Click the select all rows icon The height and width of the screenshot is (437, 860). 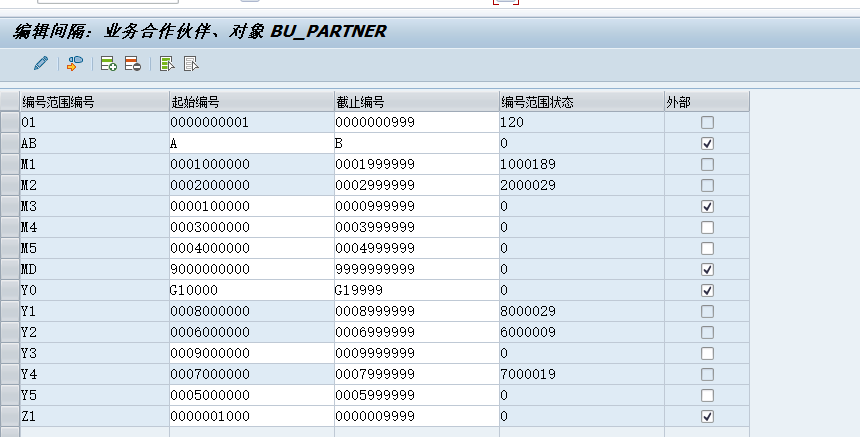pos(167,64)
